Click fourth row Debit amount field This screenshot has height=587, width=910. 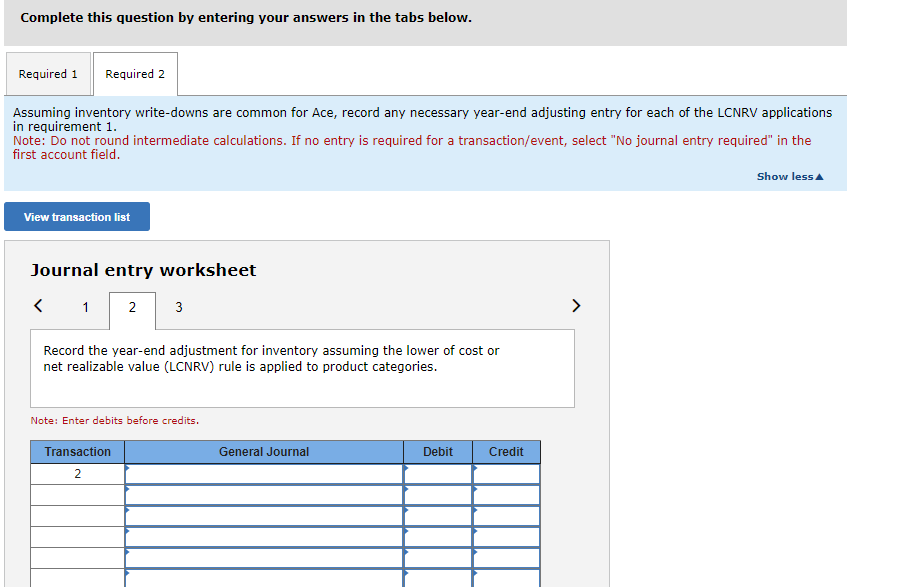(x=438, y=536)
